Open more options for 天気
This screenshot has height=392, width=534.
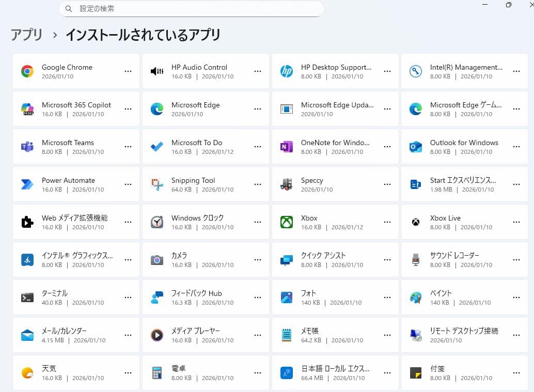coord(128,372)
